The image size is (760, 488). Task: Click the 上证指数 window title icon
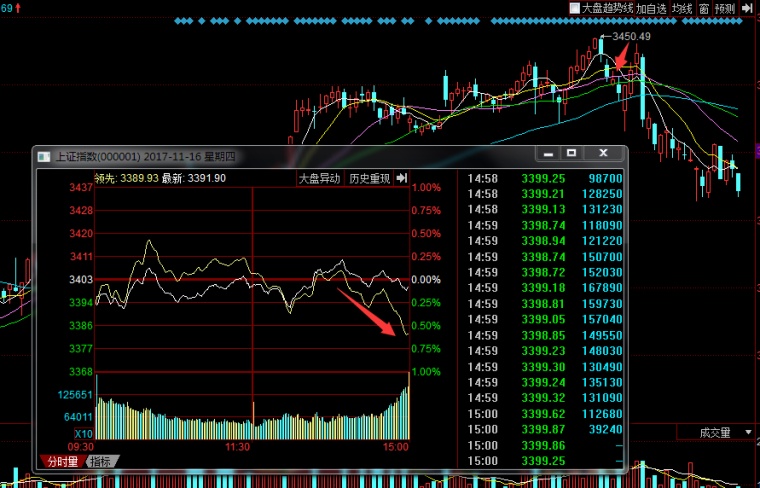pos(43,155)
